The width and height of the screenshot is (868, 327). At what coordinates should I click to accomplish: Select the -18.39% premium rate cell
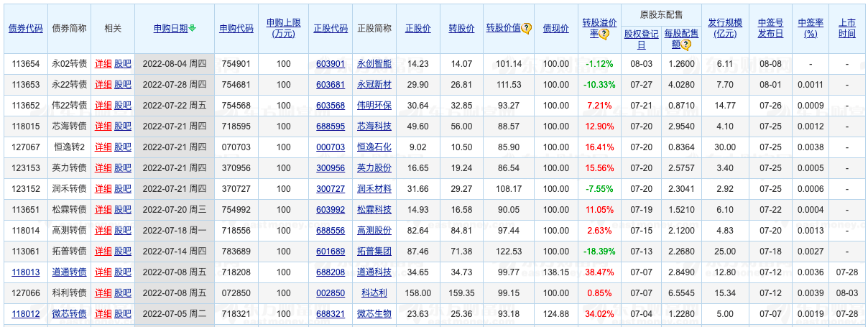[599, 252]
